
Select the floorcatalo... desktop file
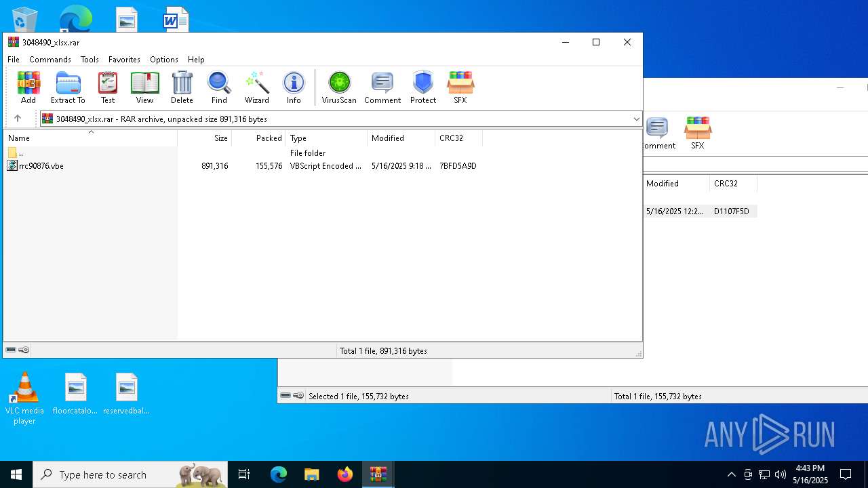click(75, 394)
